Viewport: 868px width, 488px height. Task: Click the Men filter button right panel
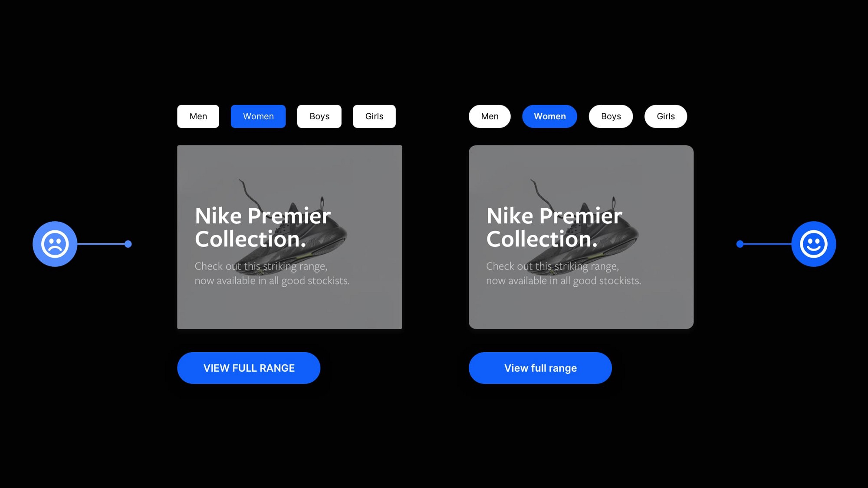(x=490, y=116)
